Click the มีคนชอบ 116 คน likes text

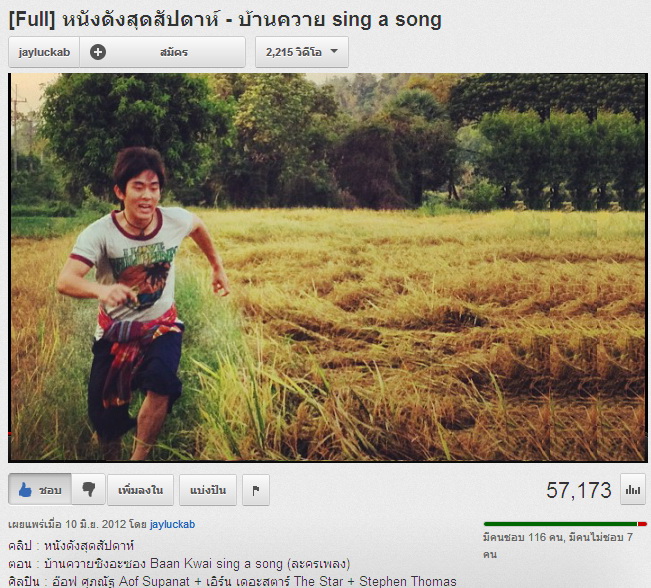point(523,537)
